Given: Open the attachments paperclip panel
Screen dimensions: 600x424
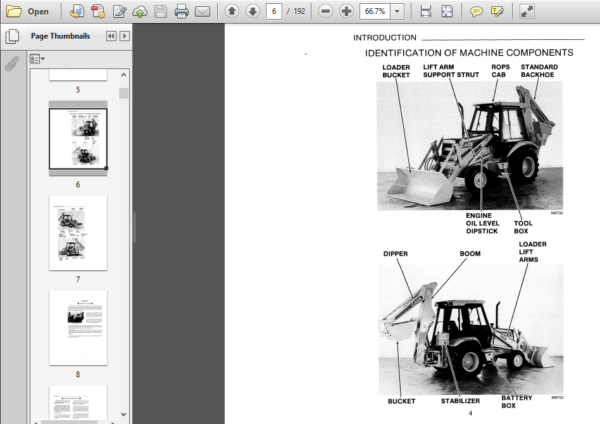Looking at the screenshot, I should pos(12,63).
